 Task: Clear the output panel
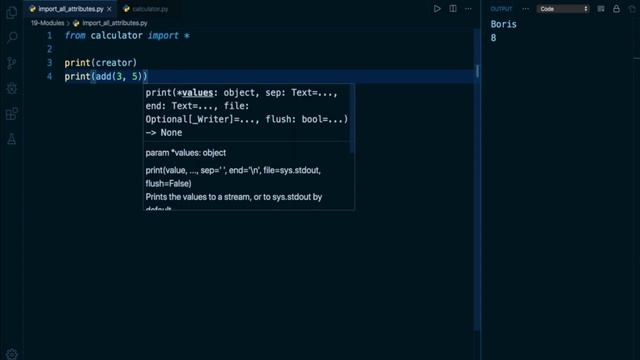601,9
